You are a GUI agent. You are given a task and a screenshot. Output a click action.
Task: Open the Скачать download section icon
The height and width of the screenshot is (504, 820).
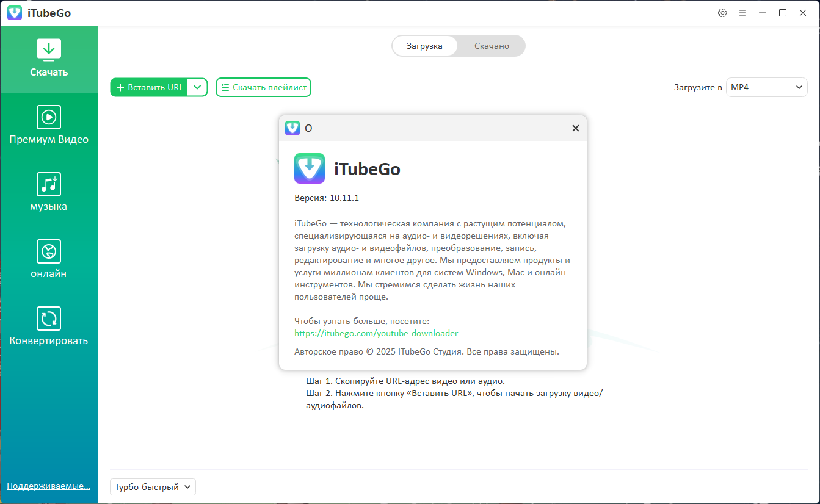coord(49,49)
